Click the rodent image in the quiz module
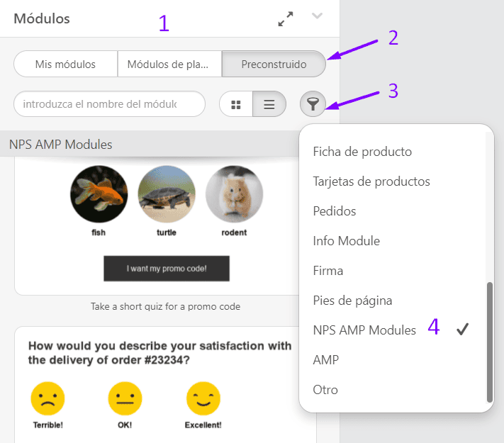The height and width of the screenshot is (443, 504). (x=235, y=194)
